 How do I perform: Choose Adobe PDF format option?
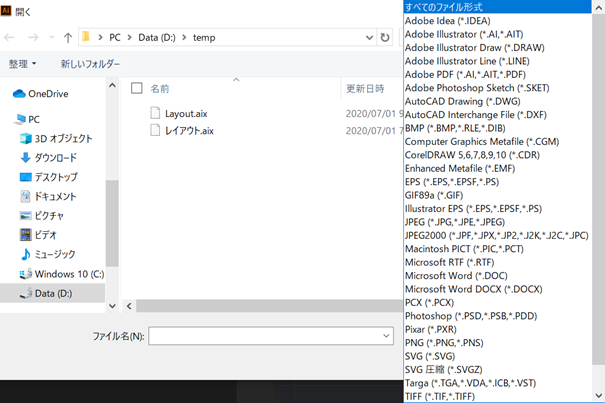[x=497, y=75]
